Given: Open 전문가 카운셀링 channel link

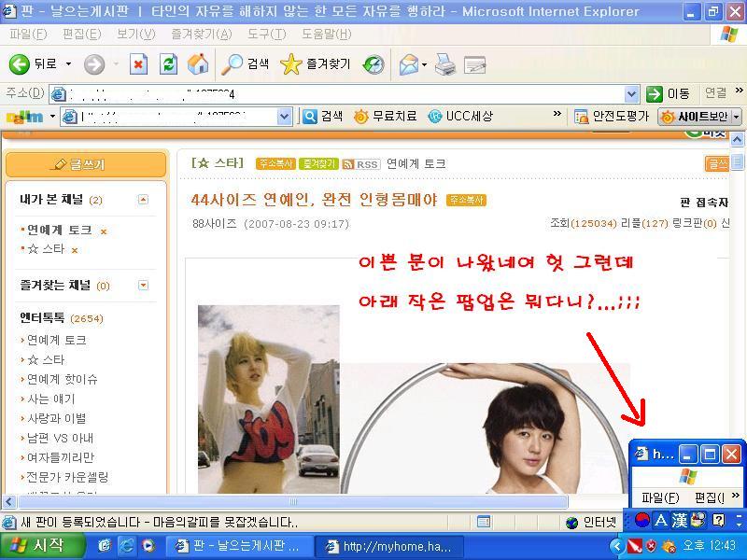Looking at the screenshot, I should click(67, 477).
